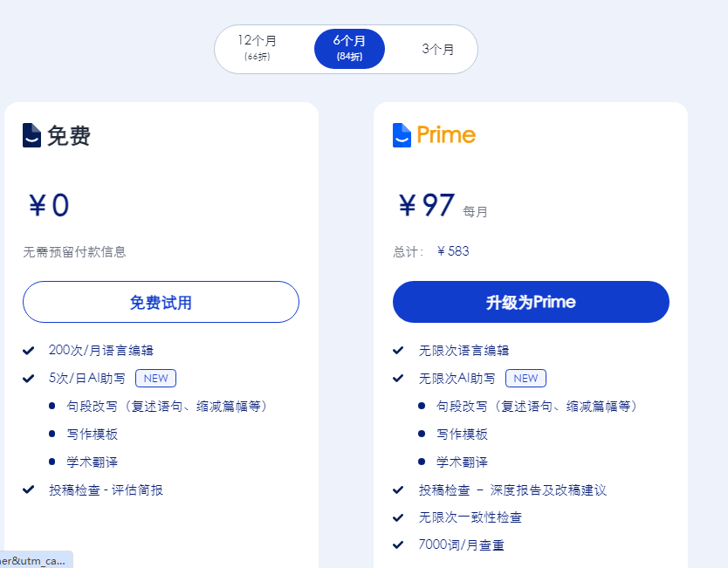
Task: Click the 升级为Prime button
Action: [531, 302]
